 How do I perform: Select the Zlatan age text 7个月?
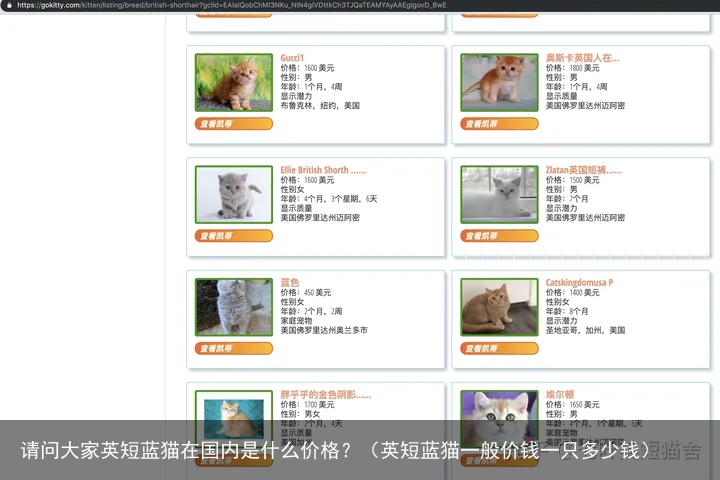click(x=579, y=199)
